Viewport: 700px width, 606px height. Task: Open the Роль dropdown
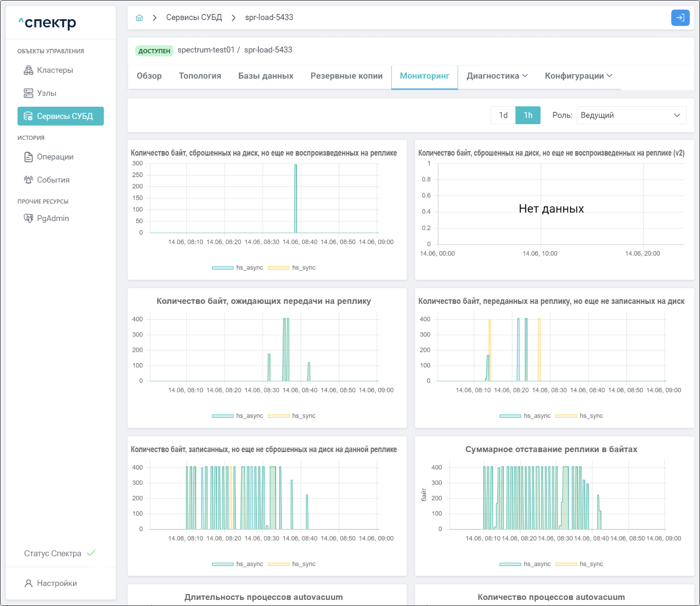631,115
